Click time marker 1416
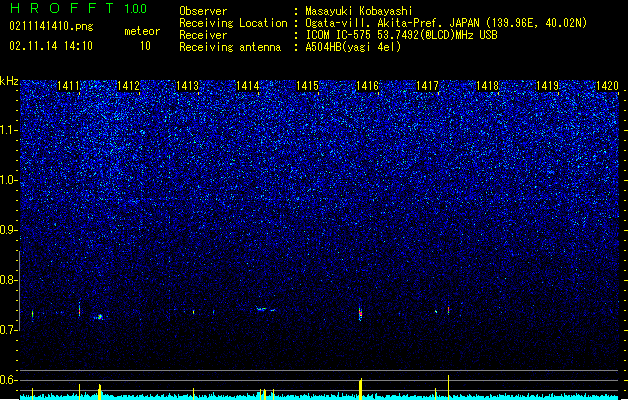629x400 pixels. click(367, 85)
